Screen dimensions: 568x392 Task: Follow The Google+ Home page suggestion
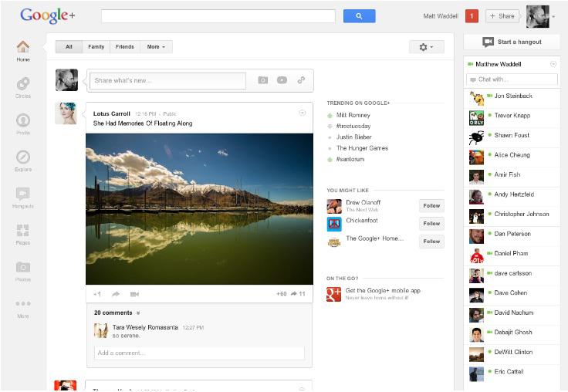tap(431, 242)
